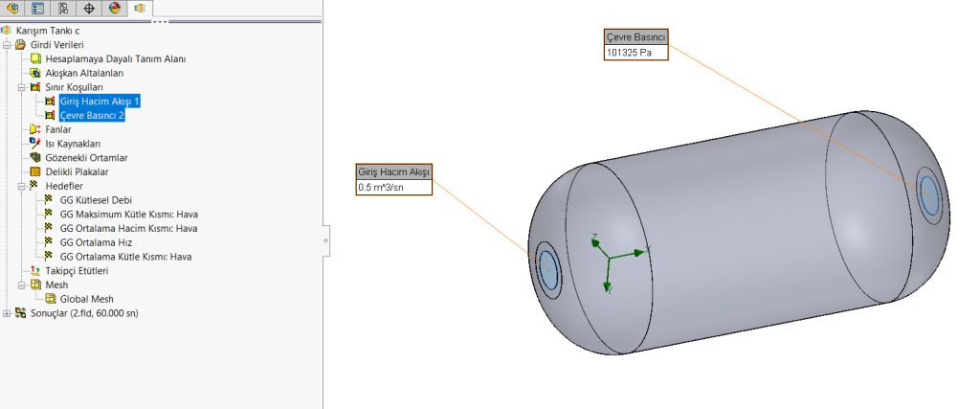Viewport: 980px width, 409px height.
Task: Open the FeatureManager design tree tab
Action: coord(13,9)
